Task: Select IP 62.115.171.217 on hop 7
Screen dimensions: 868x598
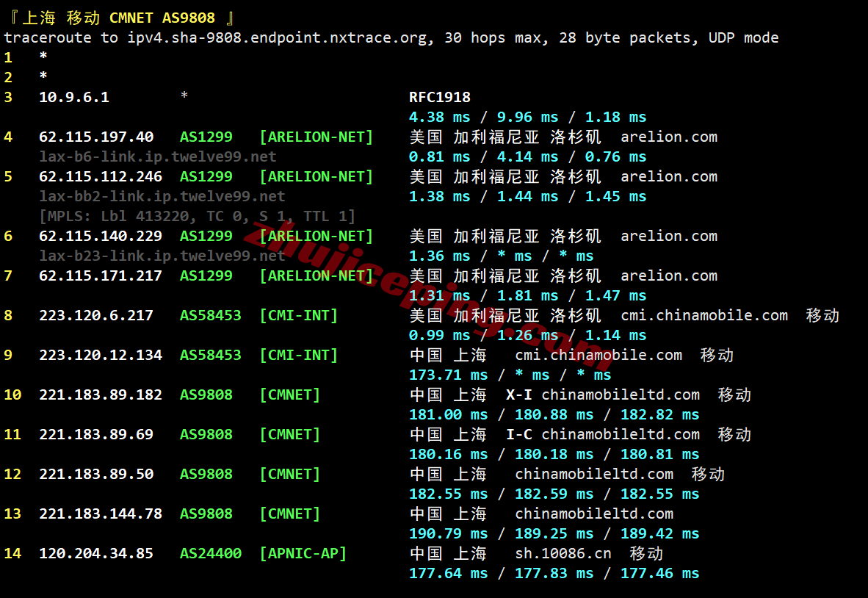Action: [x=101, y=275]
